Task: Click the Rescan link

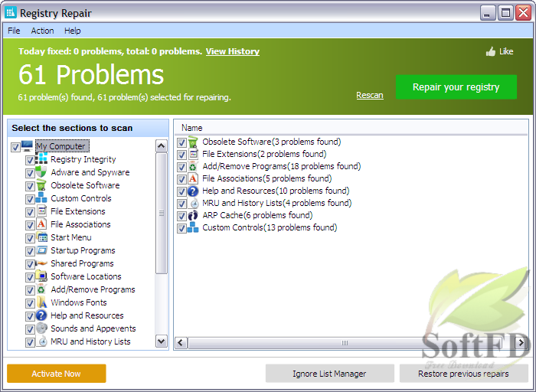Action: pyautogui.click(x=370, y=95)
